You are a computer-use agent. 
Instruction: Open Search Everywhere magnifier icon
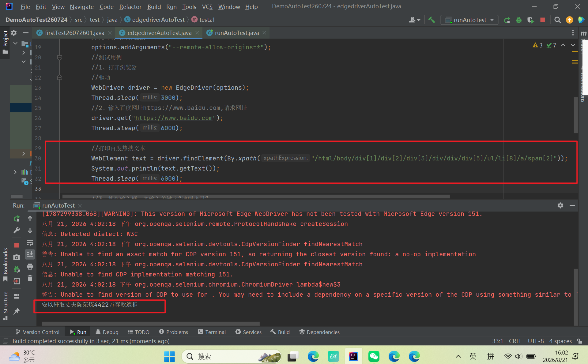(557, 20)
